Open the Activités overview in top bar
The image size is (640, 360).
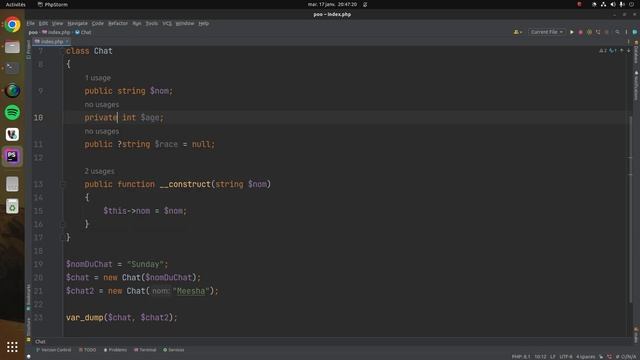coord(16,4)
